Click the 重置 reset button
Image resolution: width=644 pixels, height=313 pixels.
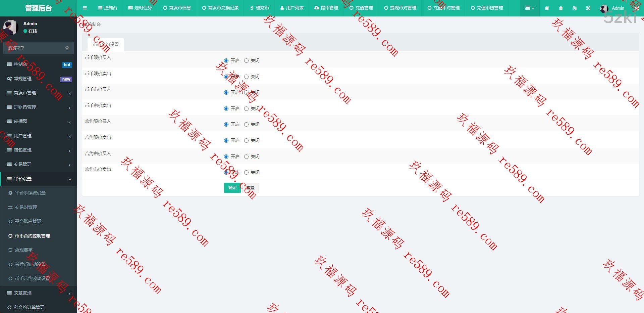pos(251,188)
